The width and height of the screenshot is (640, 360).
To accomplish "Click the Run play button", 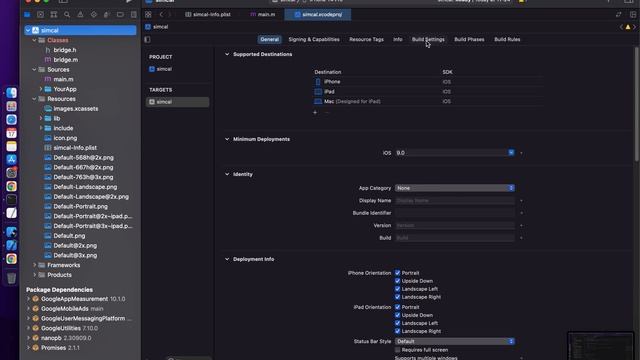I will (129, 1).
